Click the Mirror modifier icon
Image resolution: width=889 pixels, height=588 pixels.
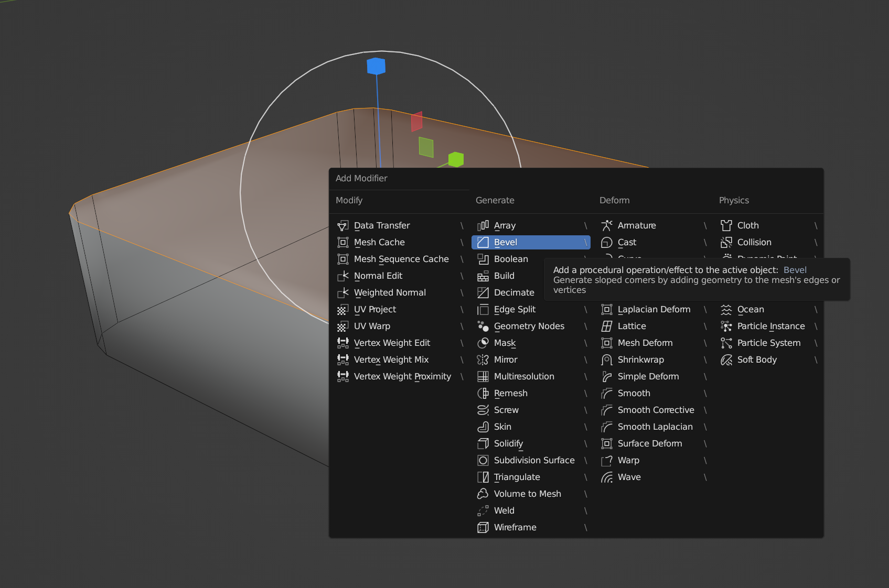click(x=483, y=360)
